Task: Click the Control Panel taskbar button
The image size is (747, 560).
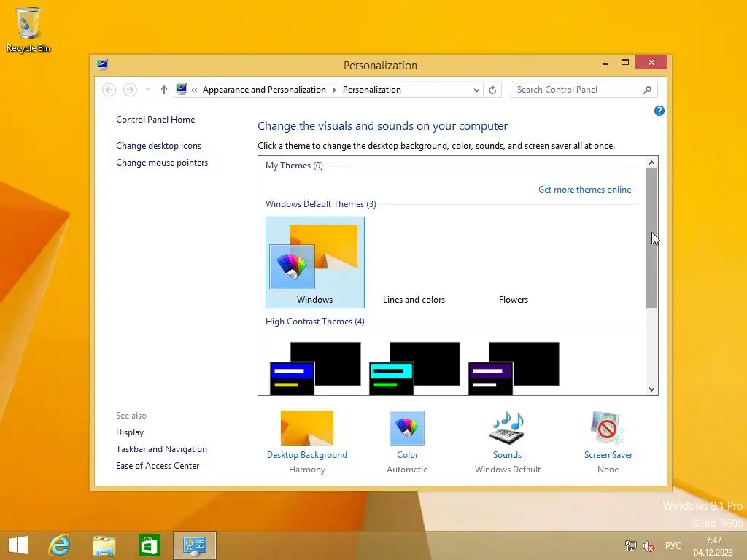Action: click(x=195, y=545)
